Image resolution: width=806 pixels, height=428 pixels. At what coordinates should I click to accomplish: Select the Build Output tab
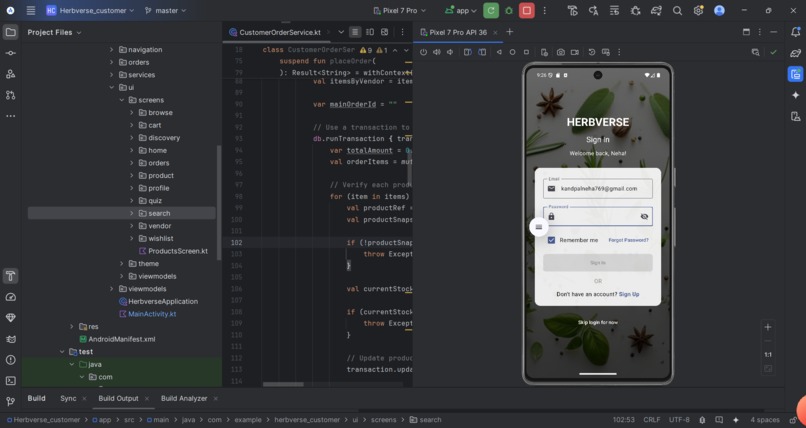tap(118, 398)
